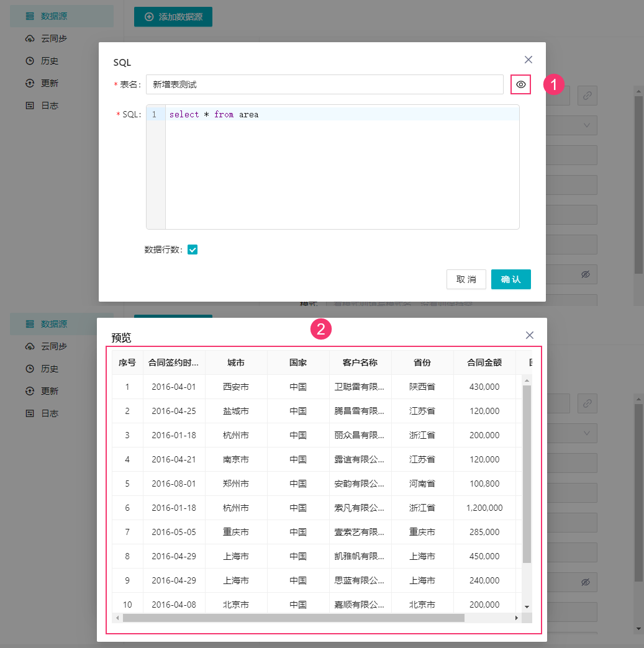
Task: Click the 国家 column header
Action: (298, 362)
